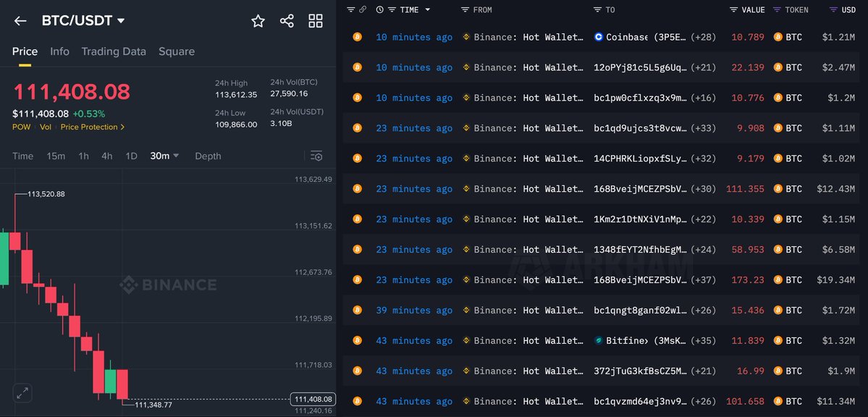The image size is (868, 417).
Task: Click Binance logo in the $1.9M row
Action: [466, 371]
